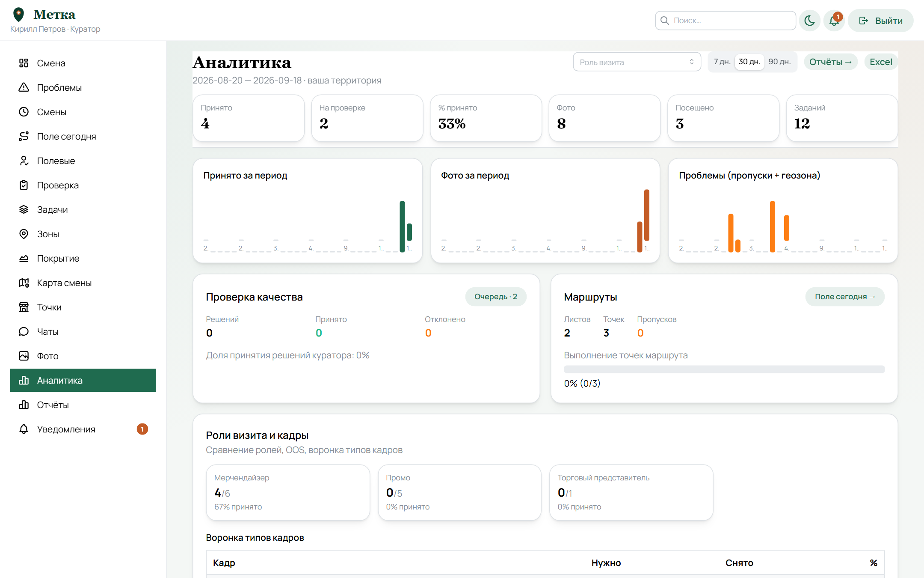Click Уведомления text in sidebar
This screenshot has width=924, height=578.
[x=66, y=429]
